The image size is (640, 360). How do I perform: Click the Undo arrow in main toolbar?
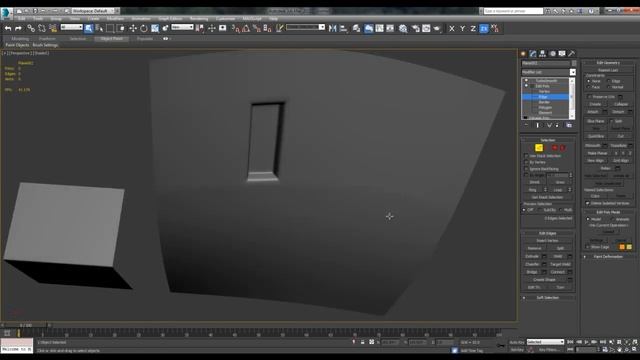point(8,28)
